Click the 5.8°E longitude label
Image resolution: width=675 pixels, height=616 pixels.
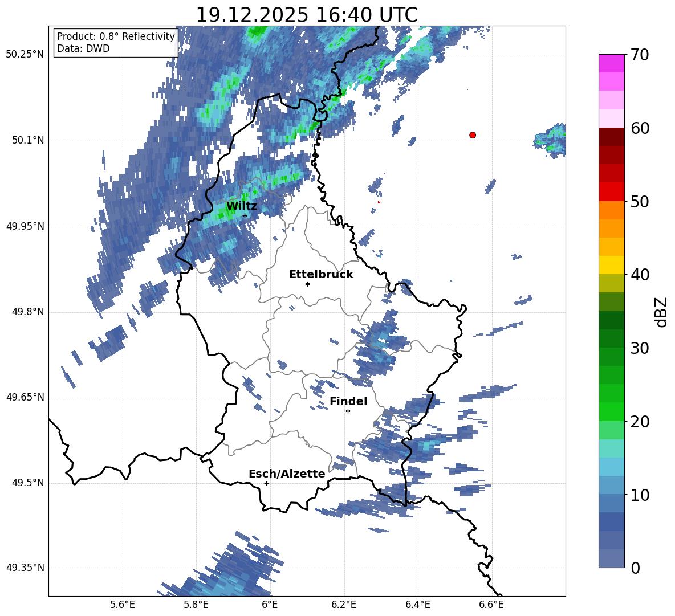click(x=196, y=605)
